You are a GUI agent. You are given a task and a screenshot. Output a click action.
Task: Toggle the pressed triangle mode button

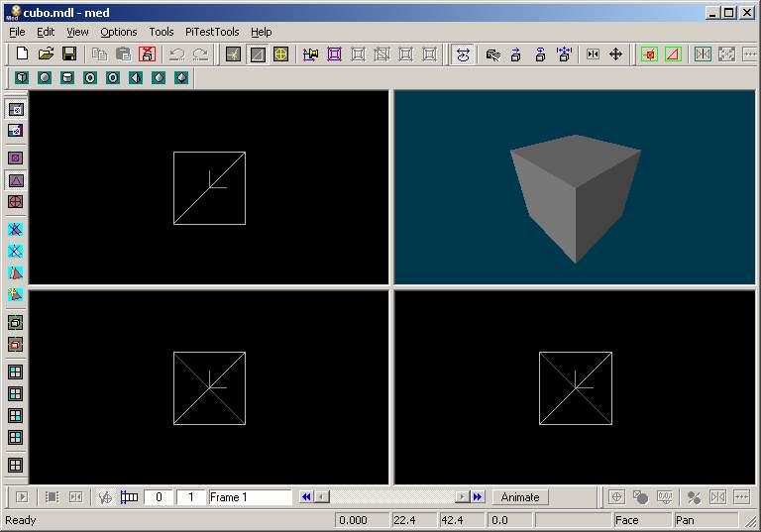point(258,53)
